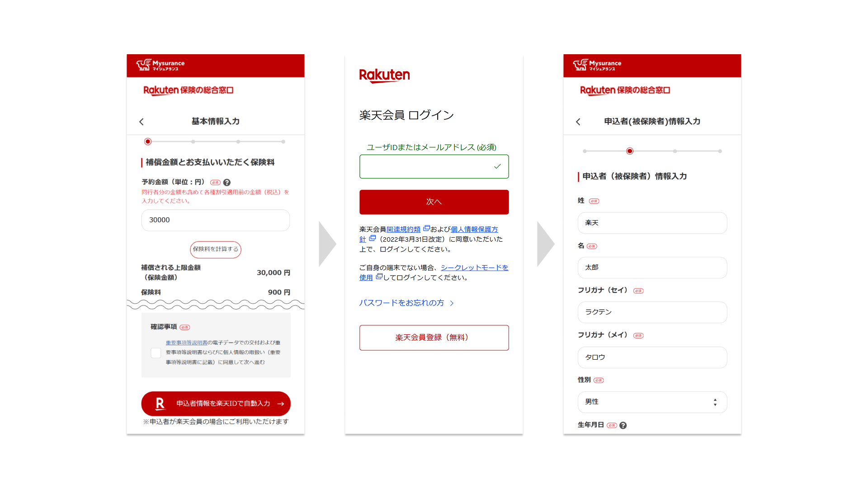This screenshot has width=868, height=488.
Task: Focus the 名 field containing 太郎
Action: [x=652, y=267]
